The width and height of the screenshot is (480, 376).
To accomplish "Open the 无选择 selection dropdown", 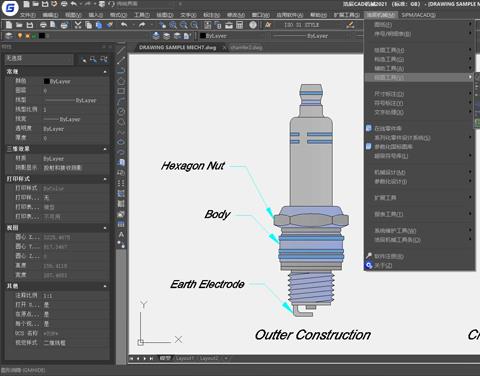I will tap(39, 59).
